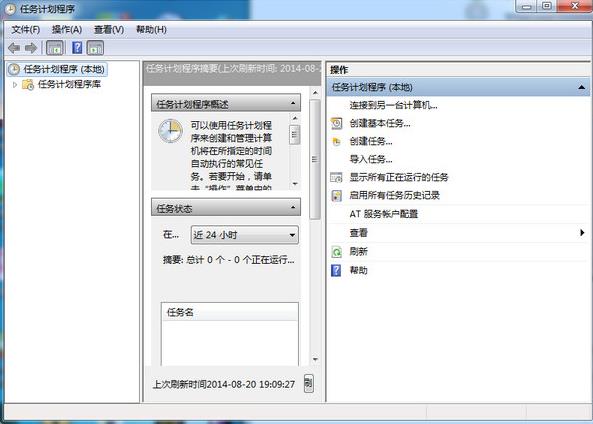Click AT 服务帐户配置 action
Screen dimensions: 593x424
(x=383, y=214)
